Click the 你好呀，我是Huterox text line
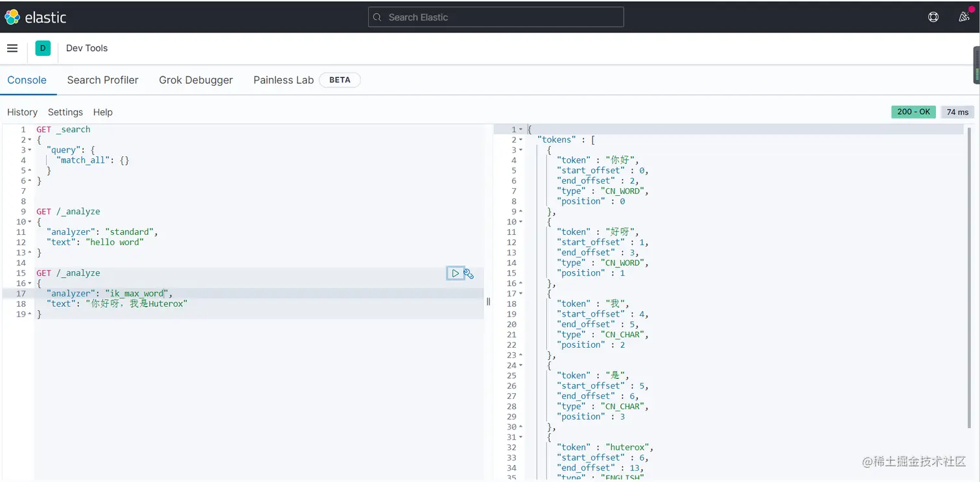 point(117,304)
